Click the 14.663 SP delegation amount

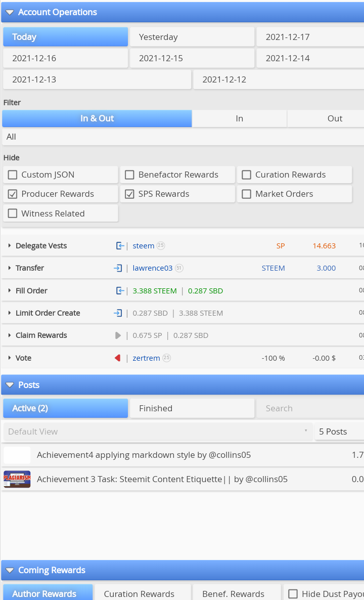click(x=324, y=246)
